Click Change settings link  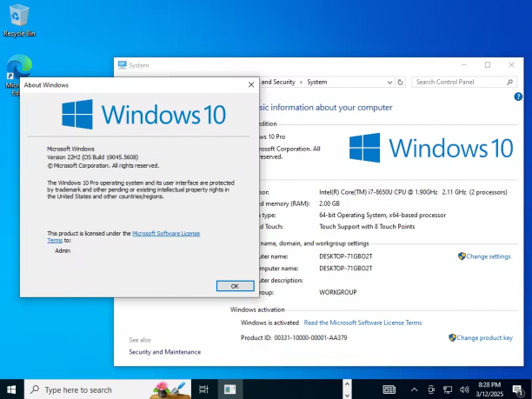point(489,256)
